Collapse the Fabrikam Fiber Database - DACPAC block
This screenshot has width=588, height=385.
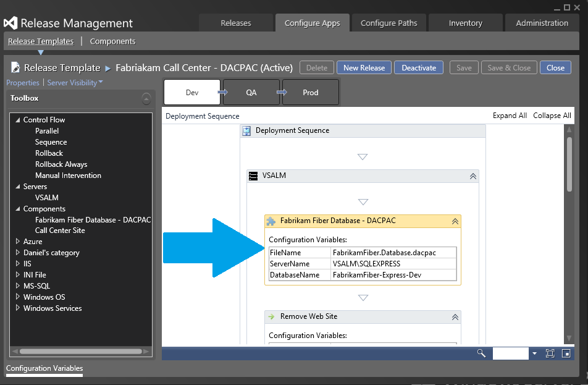tap(455, 221)
